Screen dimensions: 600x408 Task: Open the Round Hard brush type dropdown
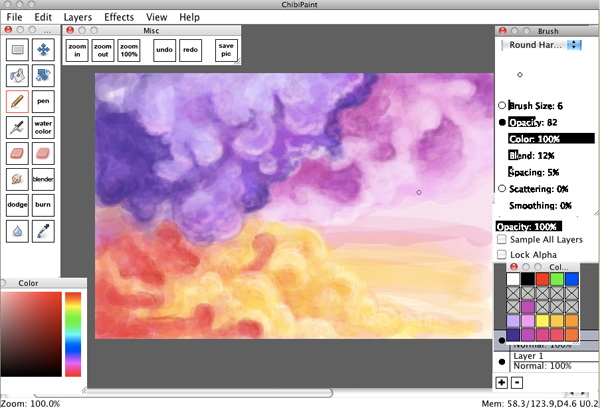(541, 45)
